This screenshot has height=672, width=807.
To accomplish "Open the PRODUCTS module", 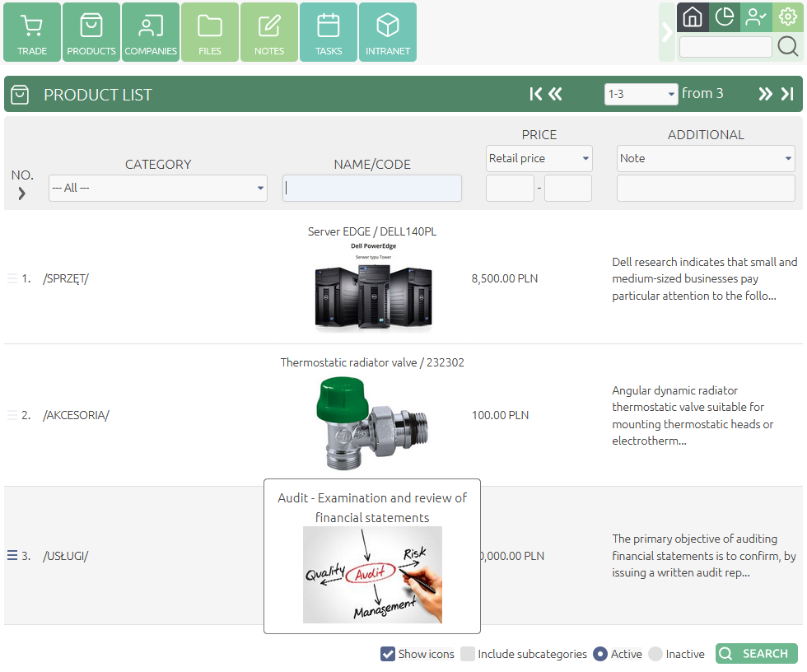I will pyautogui.click(x=91, y=32).
